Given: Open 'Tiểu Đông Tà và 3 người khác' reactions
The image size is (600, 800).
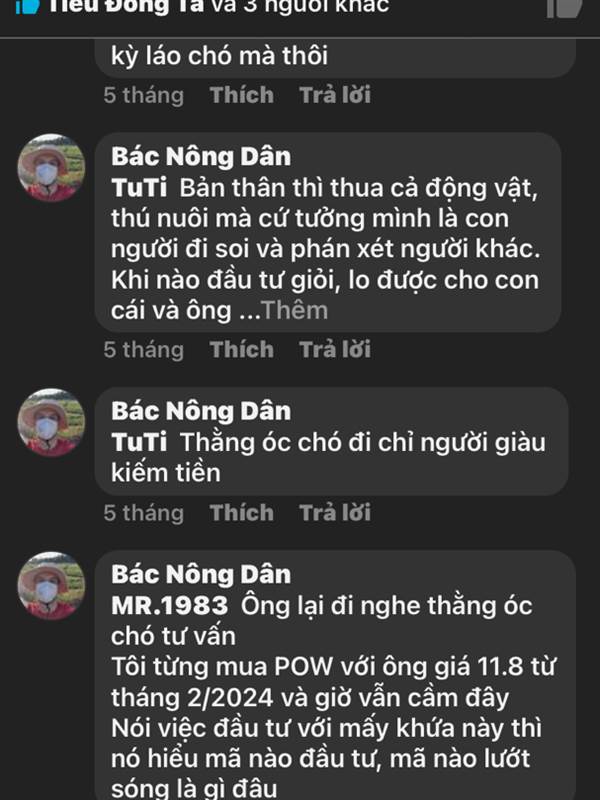Looking at the screenshot, I should coord(218,7).
